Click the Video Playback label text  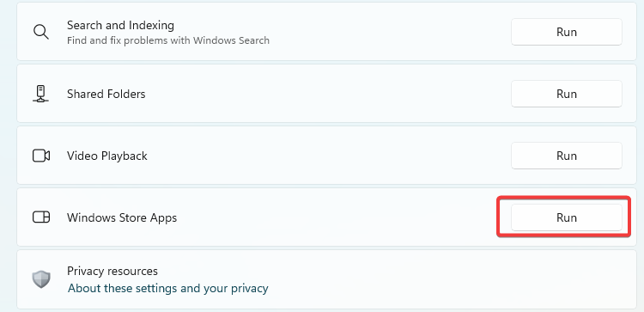(106, 156)
